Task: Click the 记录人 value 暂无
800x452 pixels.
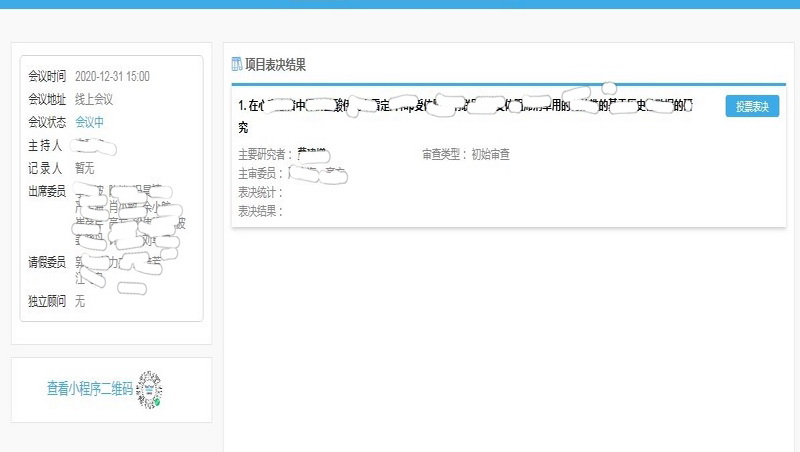Action: [85, 168]
